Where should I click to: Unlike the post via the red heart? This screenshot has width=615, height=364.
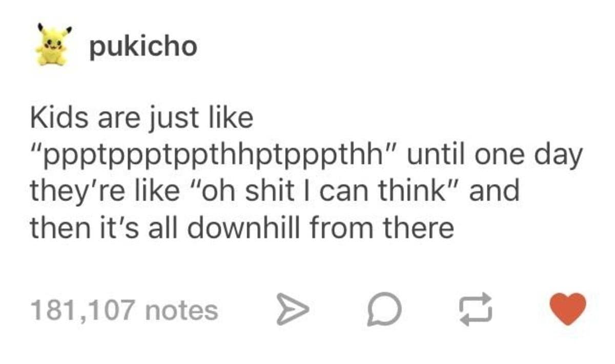(568, 309)
